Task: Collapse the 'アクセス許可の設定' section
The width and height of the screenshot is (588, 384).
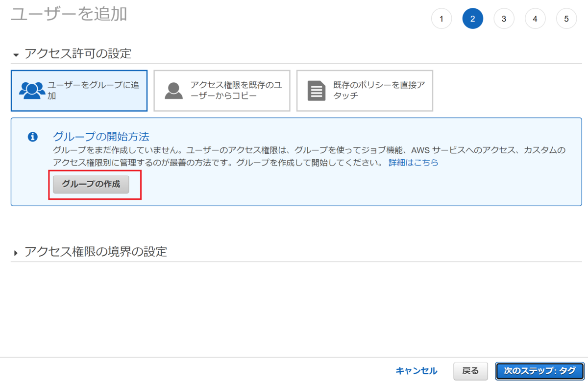Action: 72,54
